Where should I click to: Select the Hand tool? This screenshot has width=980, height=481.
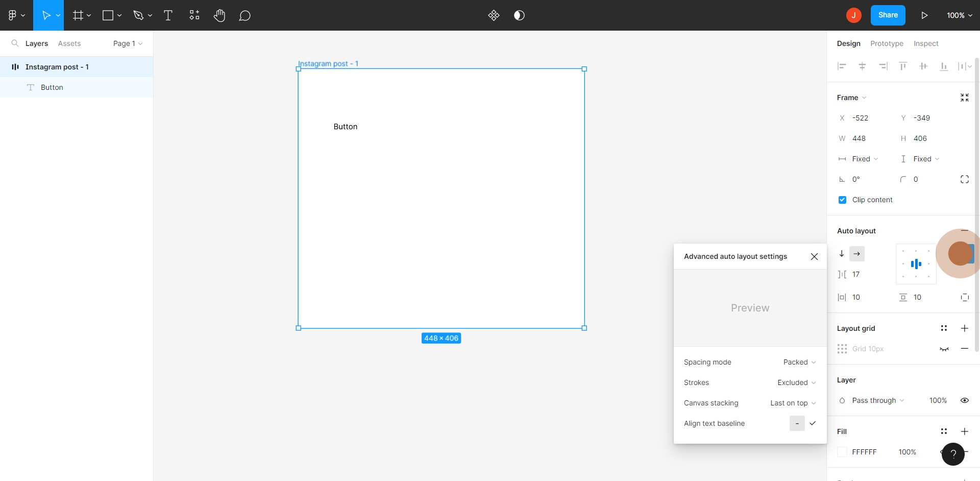coord(219,15)
